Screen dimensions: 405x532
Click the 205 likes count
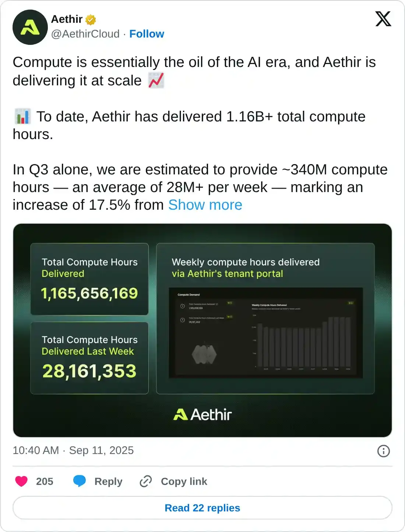click(x=44, y=481)
